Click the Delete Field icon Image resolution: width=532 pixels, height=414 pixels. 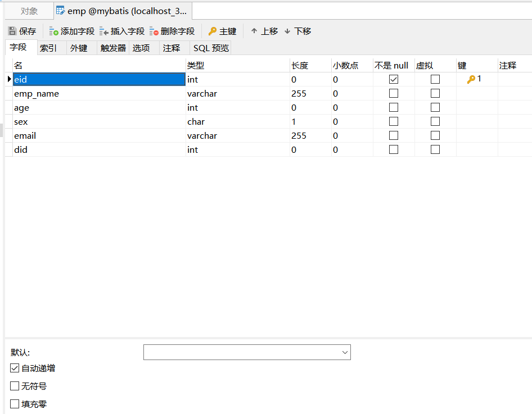(x=154, y=31)
